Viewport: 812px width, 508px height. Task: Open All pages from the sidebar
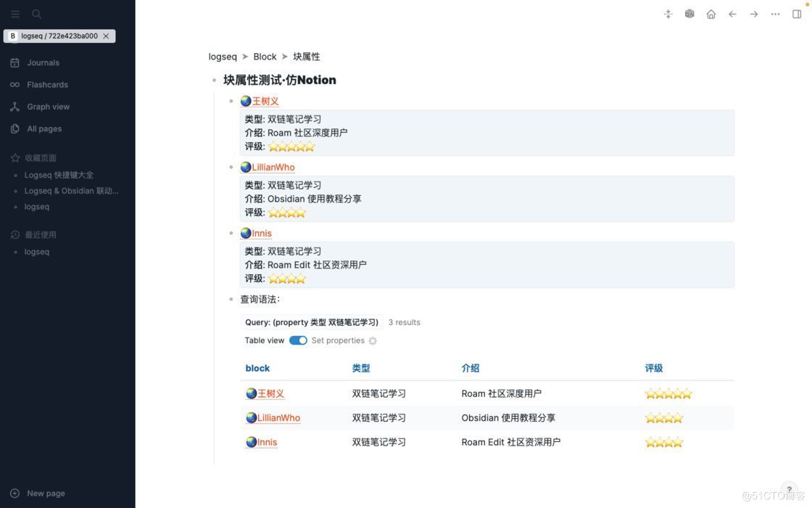[x=44, y=128]
